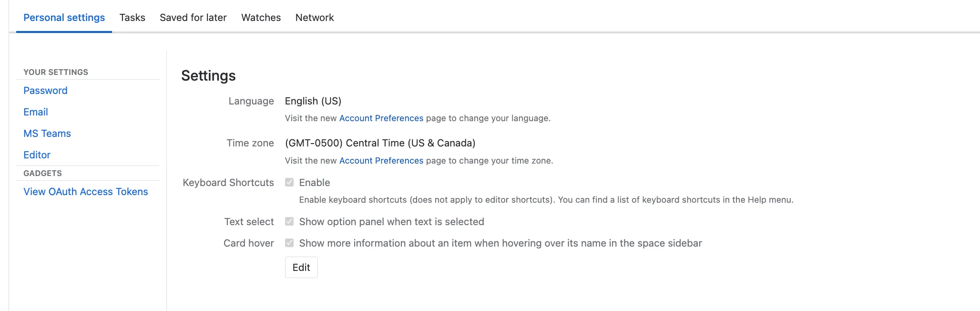Image resolution: width=980 pixels, height=311 pixels.
Task: Open the Editor settings link
Action: point(37,155)
